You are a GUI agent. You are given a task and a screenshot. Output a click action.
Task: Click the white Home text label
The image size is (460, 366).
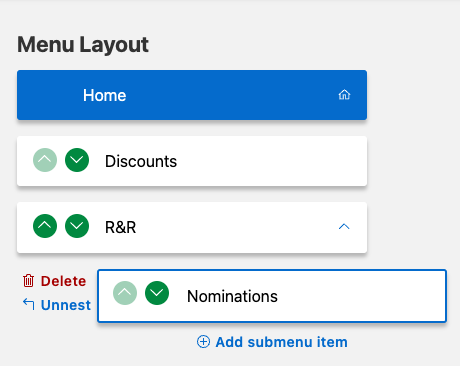tap(105, 95)
